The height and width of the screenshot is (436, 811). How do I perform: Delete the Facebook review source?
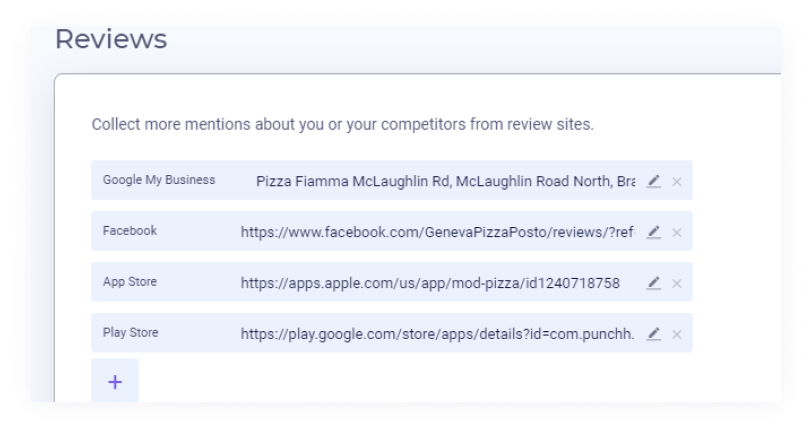click(677, 232)
